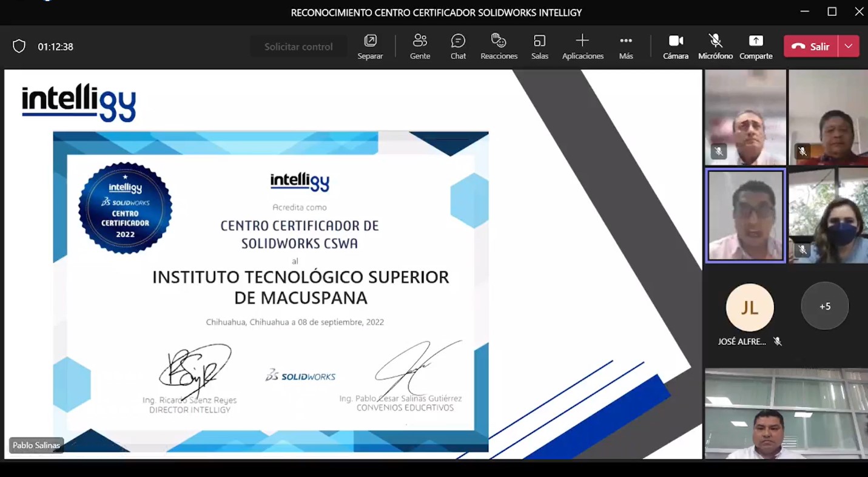Image resolution: width=868 pixels, height=477 pixels.
Task: Show the +5 additional participants
Action: click(x=825, y=306)
